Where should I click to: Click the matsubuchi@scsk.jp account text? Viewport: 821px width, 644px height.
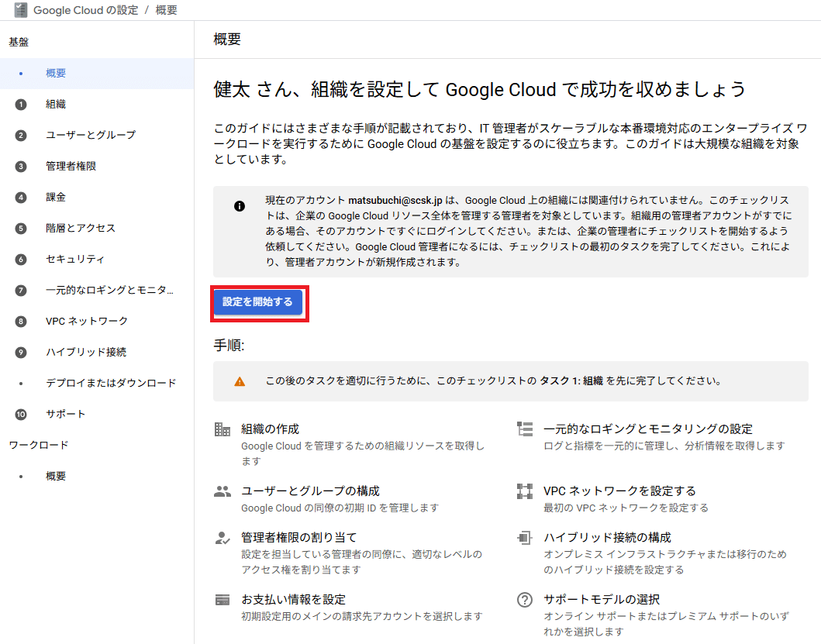pyautogui.click(x=395, y=201)
